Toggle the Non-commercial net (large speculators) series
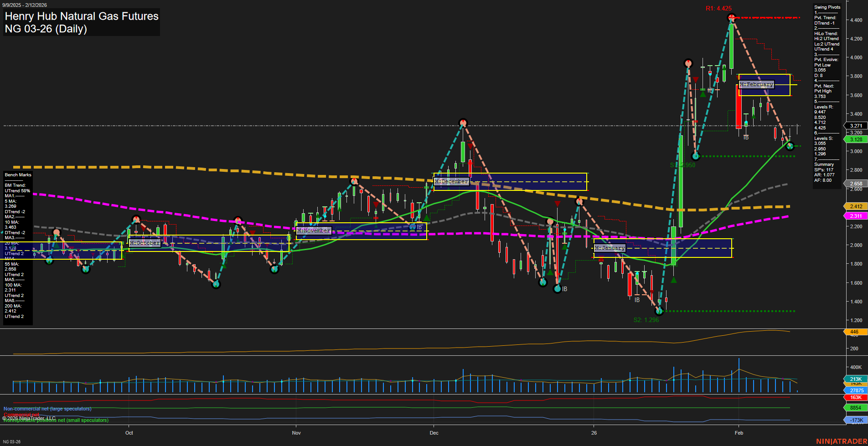Viewport: 868px width, 446px height. click(47, 409)
